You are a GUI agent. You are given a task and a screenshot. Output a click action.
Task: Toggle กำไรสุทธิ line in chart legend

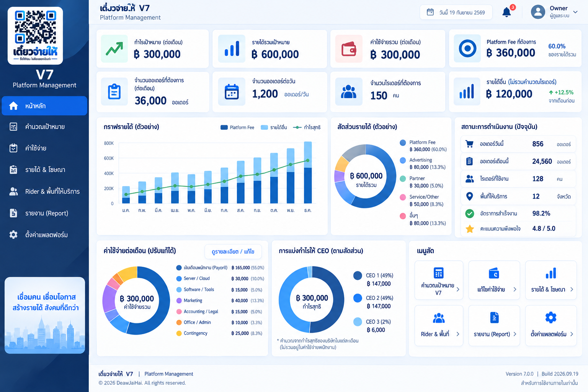click(x=307, y=127)
